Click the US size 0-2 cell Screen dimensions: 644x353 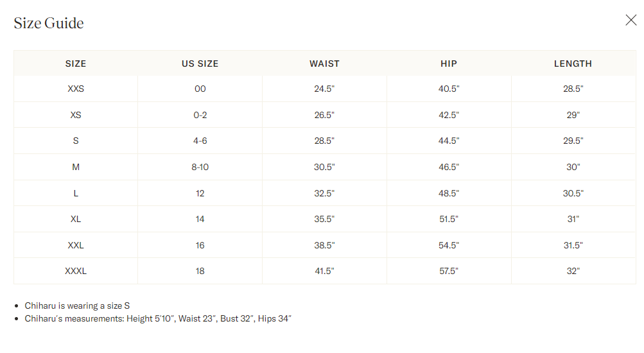coord(200,115)
